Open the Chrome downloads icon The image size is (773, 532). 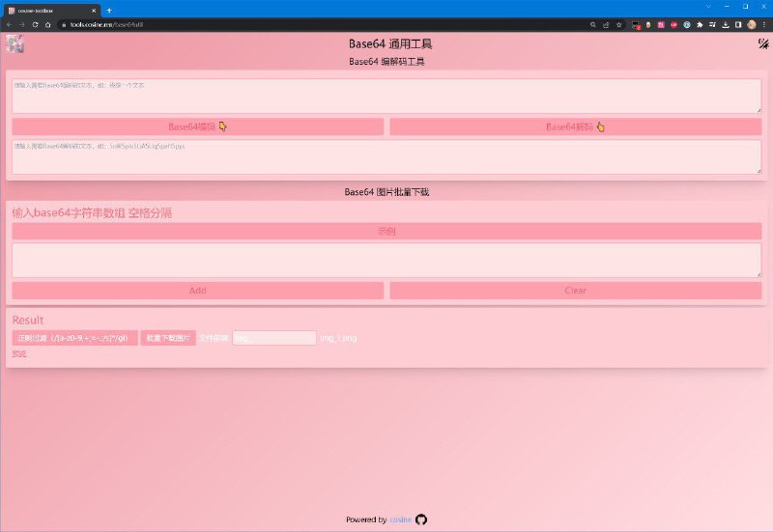pos(727,24)
